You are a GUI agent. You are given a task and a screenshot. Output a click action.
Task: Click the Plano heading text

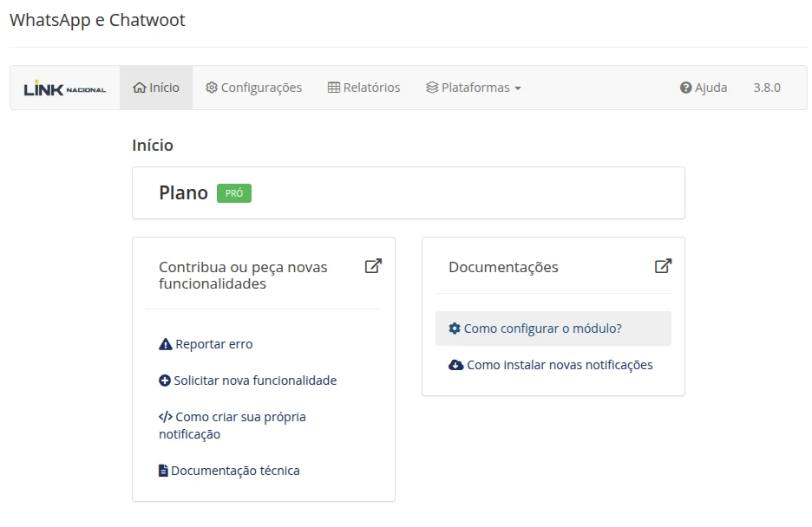click(x=183, y=192)
